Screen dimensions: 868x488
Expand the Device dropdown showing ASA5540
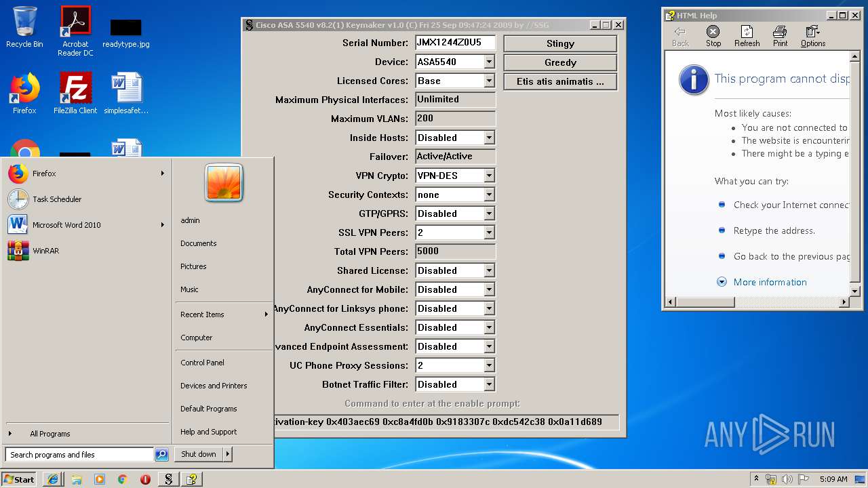coord(489,62)
